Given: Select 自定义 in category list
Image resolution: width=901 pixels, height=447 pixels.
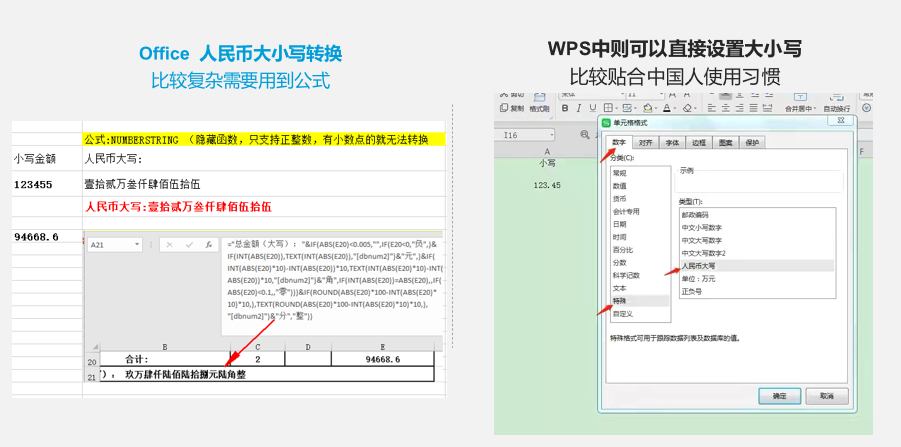Looking at the screenshot, I should pos(640,314).
